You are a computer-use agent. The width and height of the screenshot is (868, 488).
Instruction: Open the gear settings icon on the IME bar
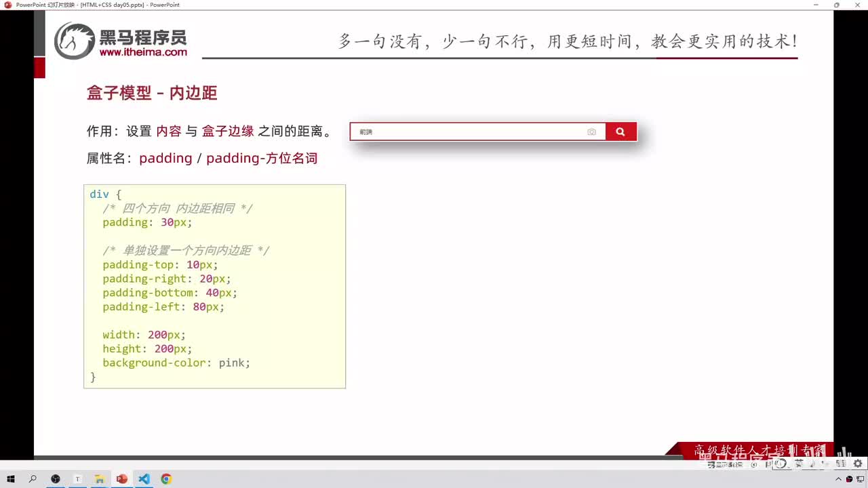click(858, 464)
